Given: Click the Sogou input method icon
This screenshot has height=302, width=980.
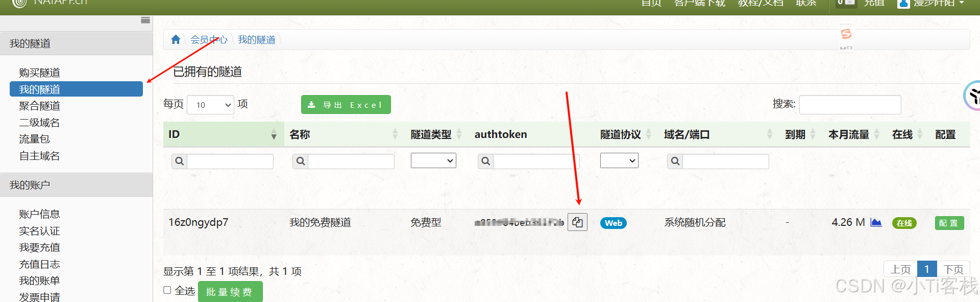Looking at the screenshot, I should tap(846, 34).
